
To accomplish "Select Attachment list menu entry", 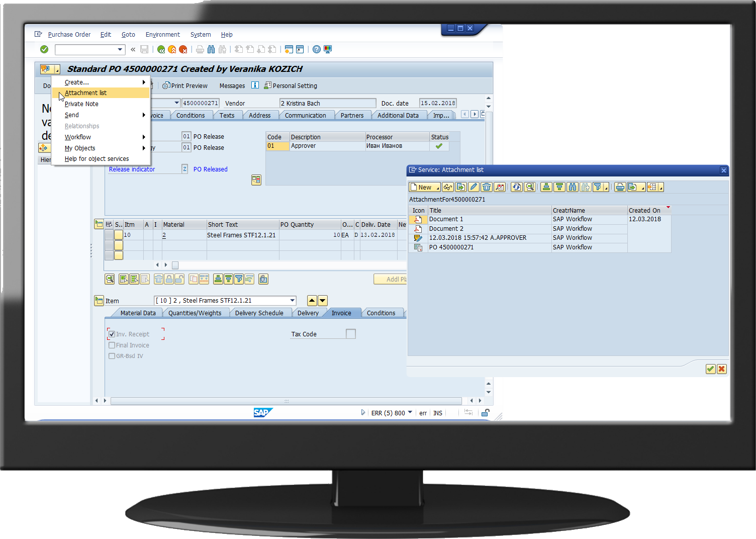I will (101, 93).
